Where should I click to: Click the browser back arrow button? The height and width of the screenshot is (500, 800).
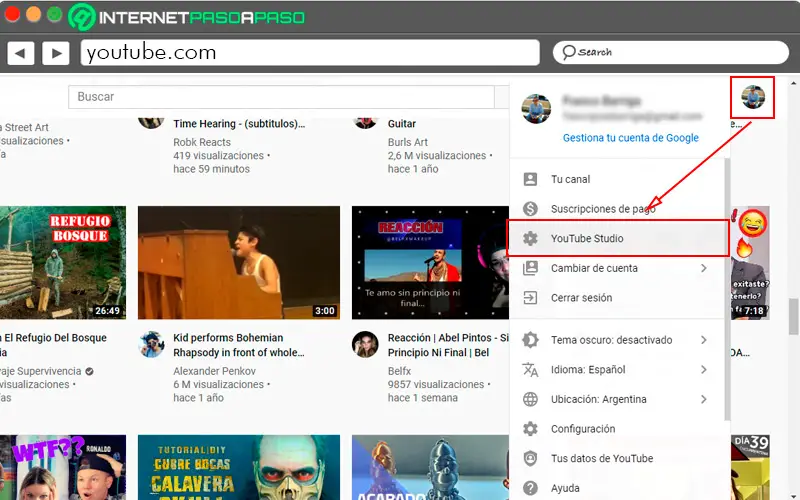pos(20,53)
